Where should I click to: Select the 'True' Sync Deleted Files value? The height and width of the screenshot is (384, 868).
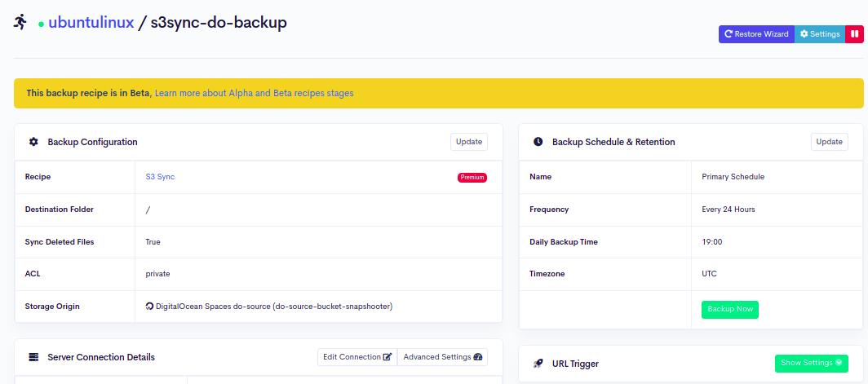[153, 242]
